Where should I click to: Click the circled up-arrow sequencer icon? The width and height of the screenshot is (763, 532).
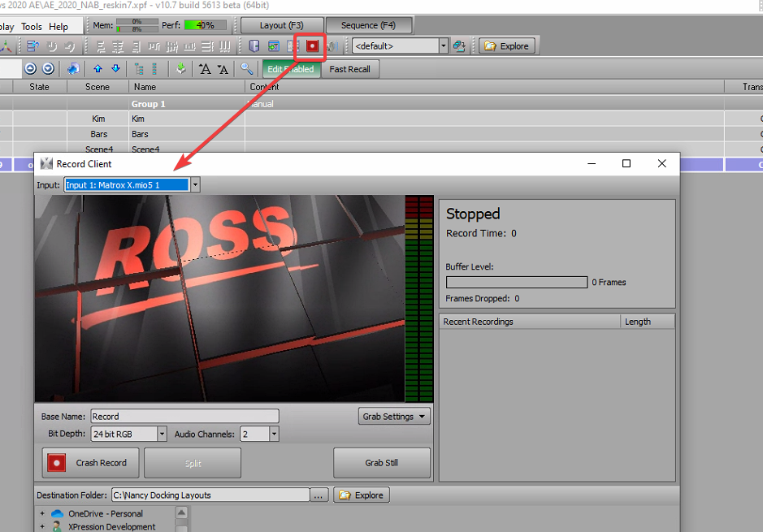click(x=30, y=69)
